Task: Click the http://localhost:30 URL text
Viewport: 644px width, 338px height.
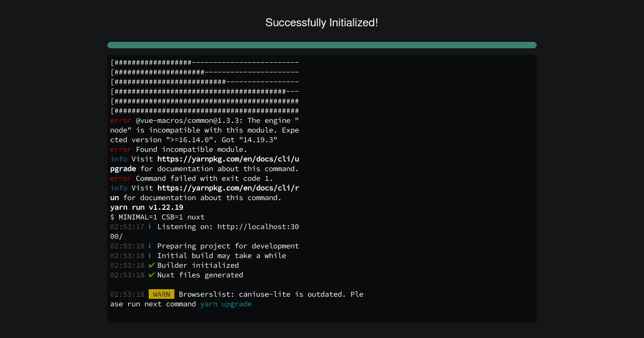Action: pos(258,226)
